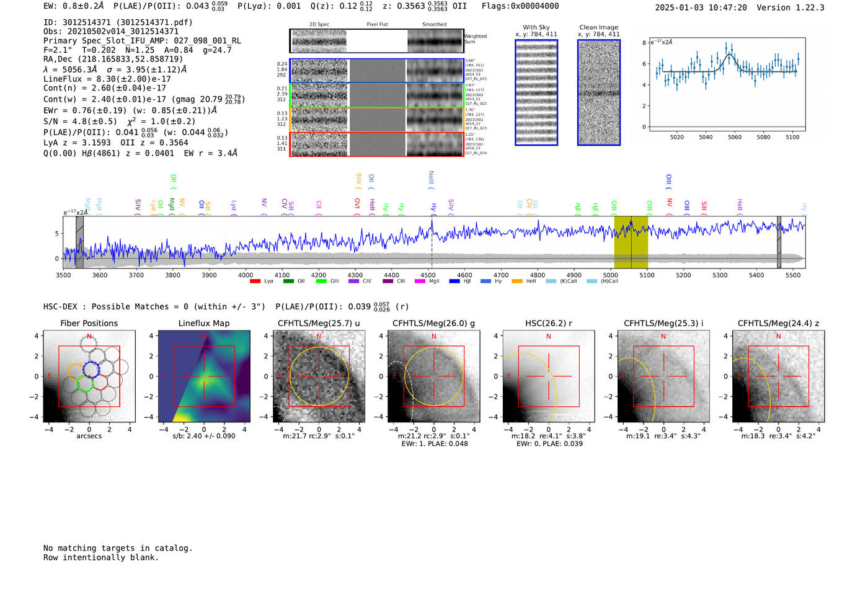Viewport: 868px width, 591px height.
Task: Select the red-bordered 2D fiber spectrum row
Action: click(x=377, y=144)
